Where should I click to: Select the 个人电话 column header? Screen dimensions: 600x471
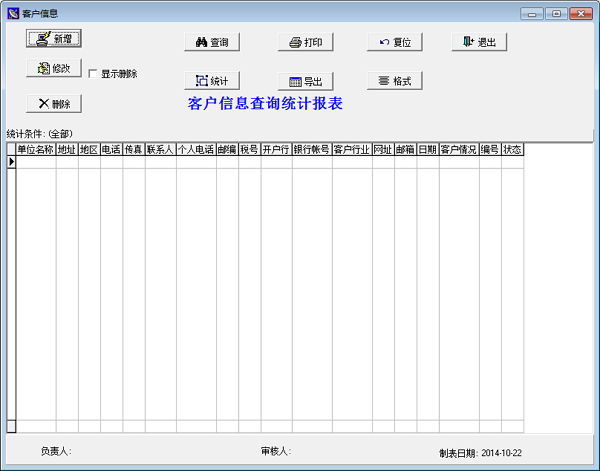[x=196, y=149]
